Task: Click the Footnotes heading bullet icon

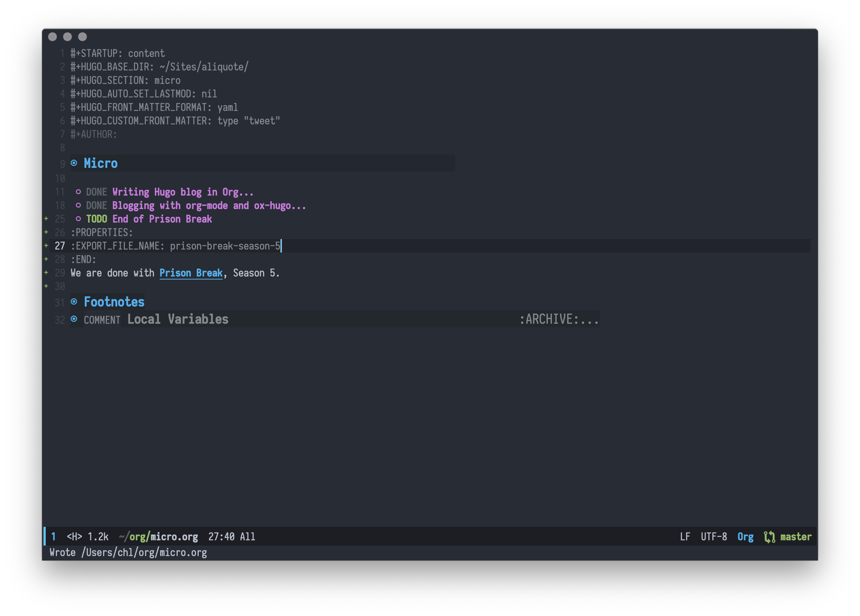Action: (x=74, y=301)
